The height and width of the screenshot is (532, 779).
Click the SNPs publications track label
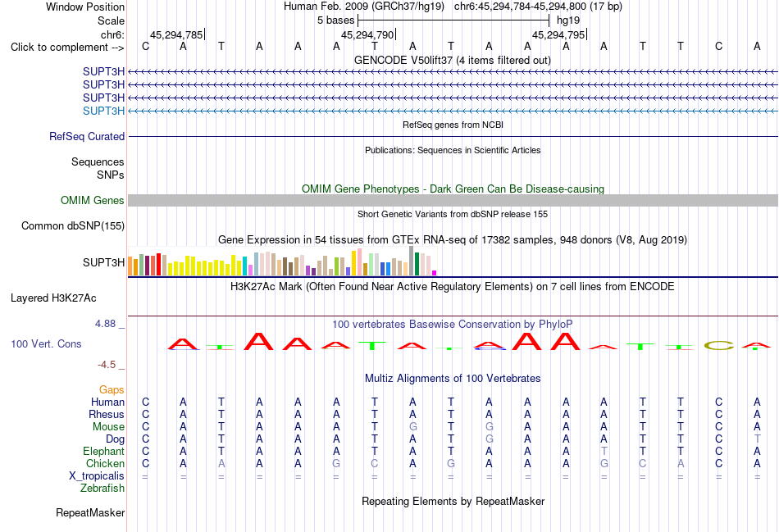pos(111,175)
